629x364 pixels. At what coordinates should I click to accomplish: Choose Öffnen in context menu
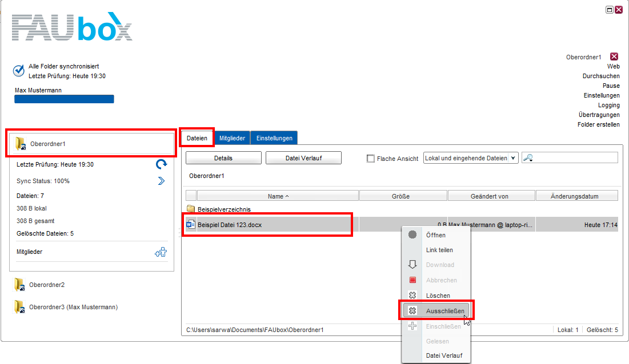(x=436, y=235)
